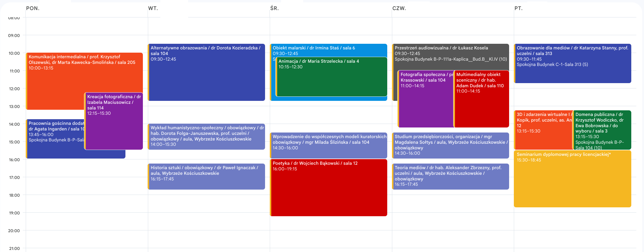Click the green Animacja event
The image size is (644, 252).
[x=332, y=77]
